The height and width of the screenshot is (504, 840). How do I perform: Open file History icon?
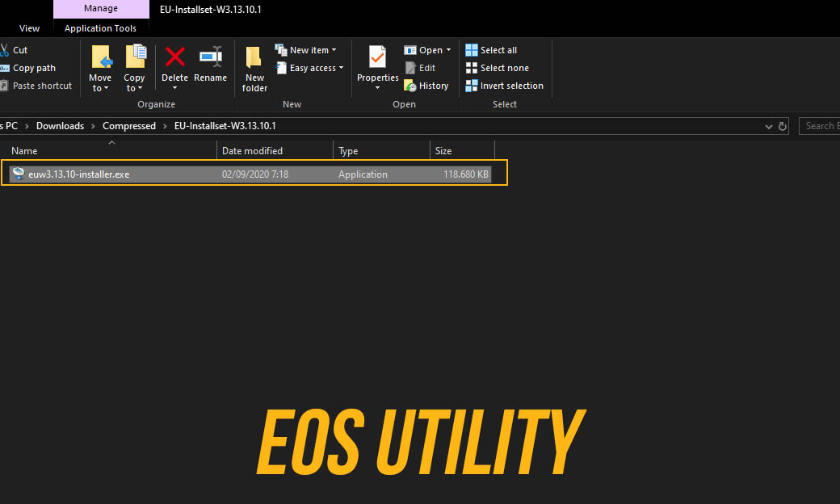pyautogui.click(x=409, y=86)
